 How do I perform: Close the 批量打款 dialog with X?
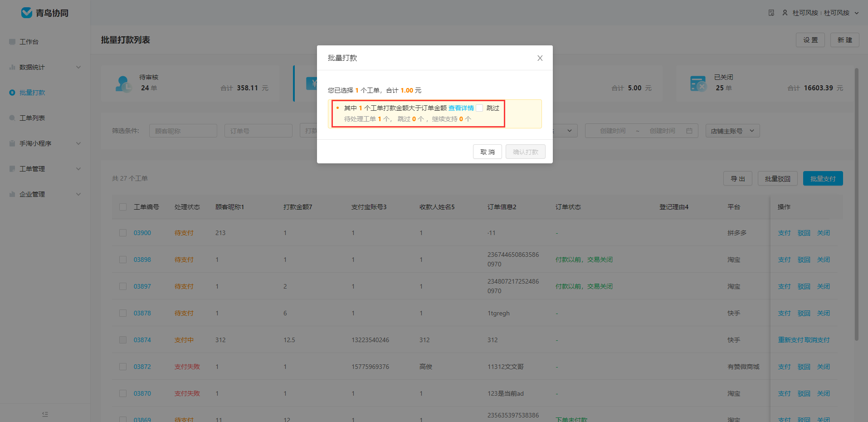(540, 58)
